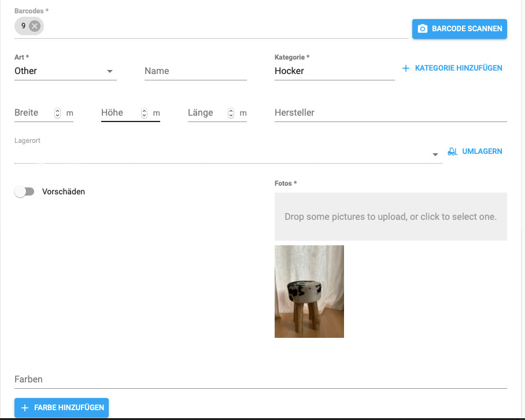Click Kategorie Hinzufügen link
Image resolution: width=525 pixels, height=420 pixels.
point(452,68)
